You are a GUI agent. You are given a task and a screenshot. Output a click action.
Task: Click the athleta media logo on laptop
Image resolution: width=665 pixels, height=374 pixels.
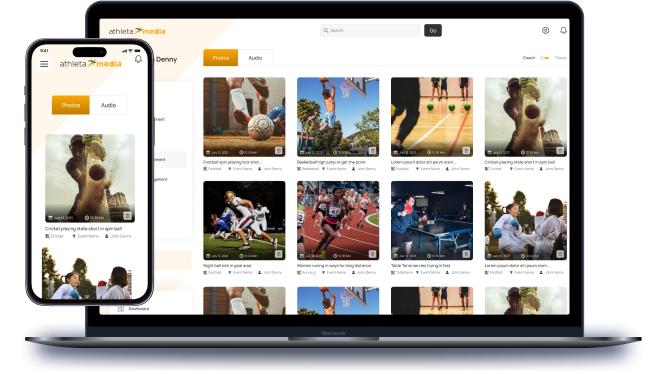[x=137, y=31]
